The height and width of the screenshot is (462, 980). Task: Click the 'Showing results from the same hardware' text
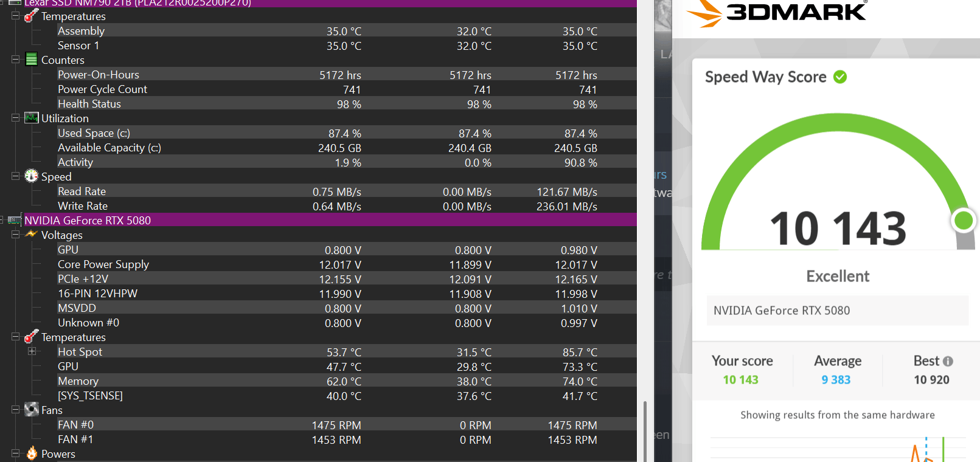tap(837, 415)
